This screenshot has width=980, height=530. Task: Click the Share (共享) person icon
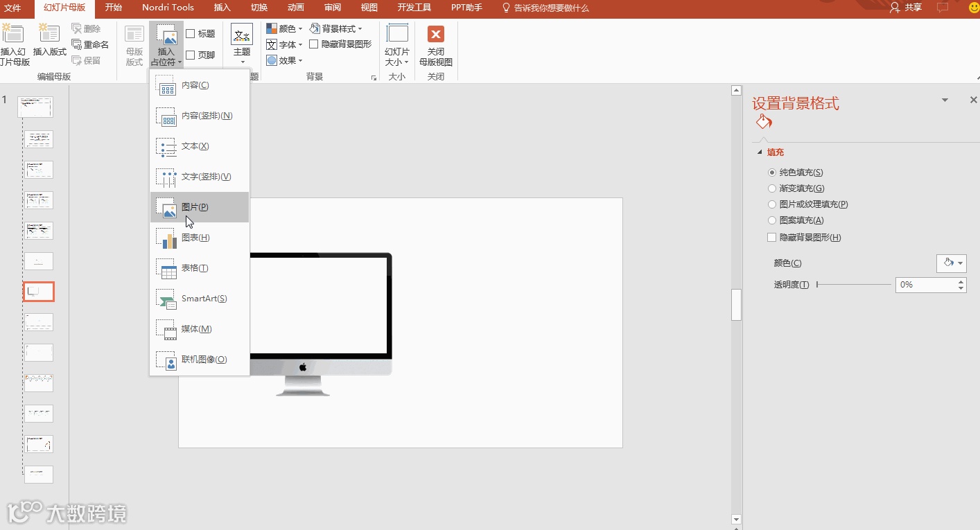pos(895,8)
